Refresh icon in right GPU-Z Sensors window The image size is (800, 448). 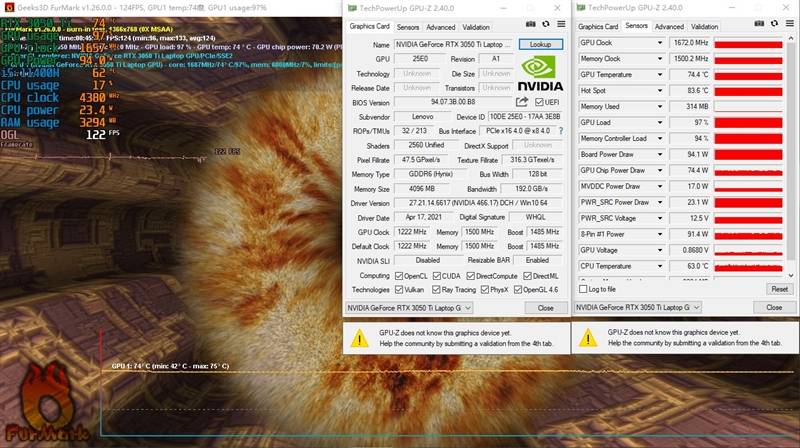[x=774, y=24]
